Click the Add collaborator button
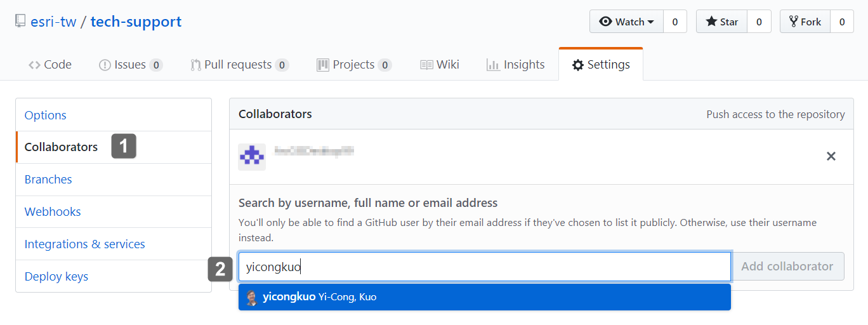 pyautogui.click(x=787, y=267)
